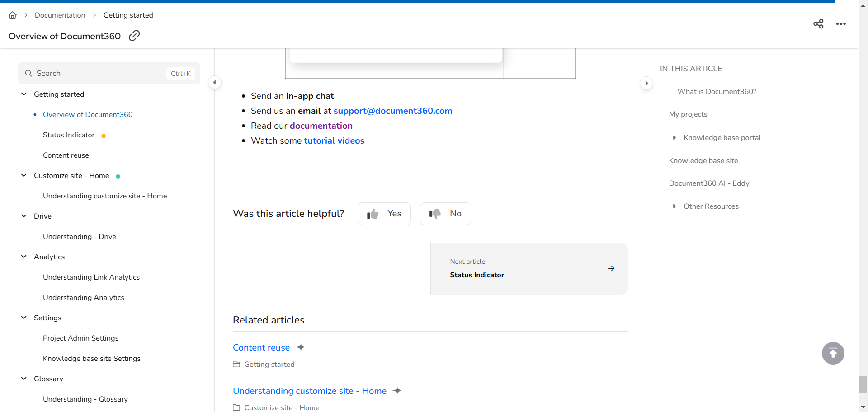Collapse the Analytics category
Viewport: 868px width, 412px height.
(24, 257)
